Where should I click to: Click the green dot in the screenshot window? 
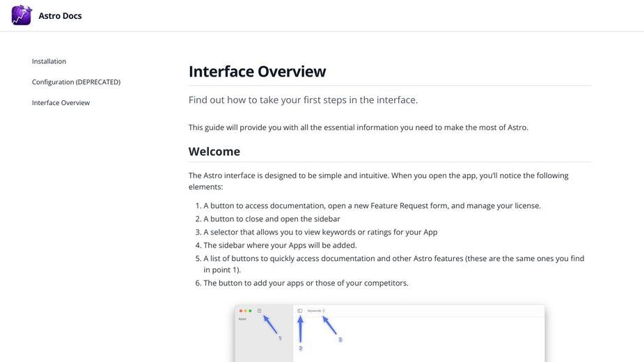pyautogui.click(x=250, y=310)
